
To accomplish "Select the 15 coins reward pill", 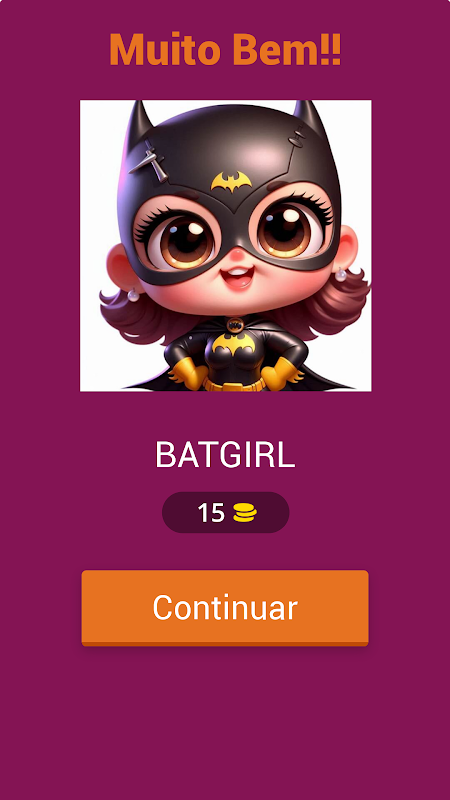I will pyautogui.click(x=226, y=512).
